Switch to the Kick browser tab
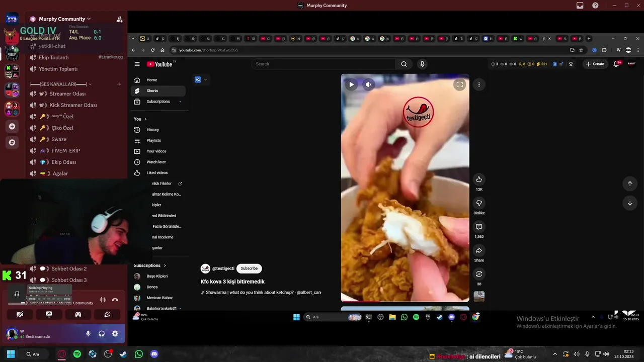644x362 pixels. coord(518,39)
